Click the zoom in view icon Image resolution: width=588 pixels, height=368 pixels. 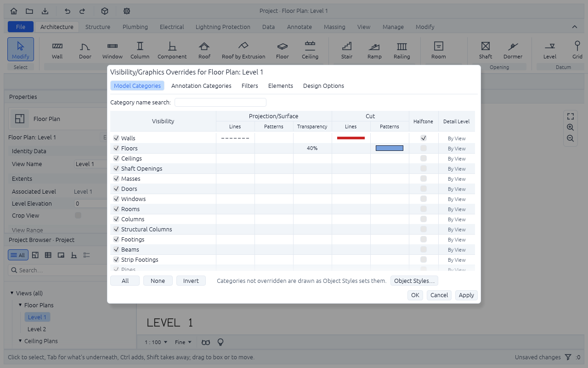pyautogui.click(x=571, y=127)
